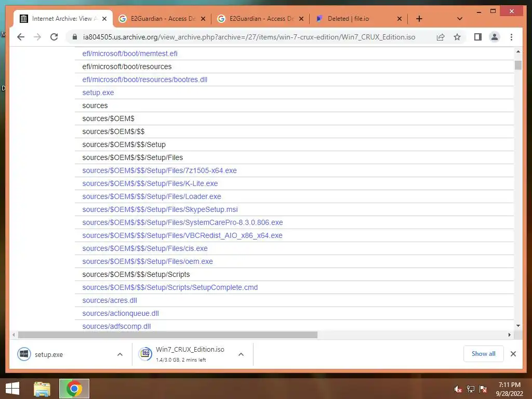Close the downloads bar

pos(513,354)
